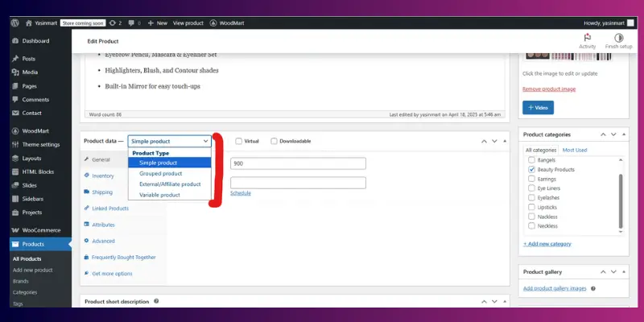Viewport: 644px width, 322px height.
Task: Open the Frequently Bought Together tab
Action: click(123, 257)
